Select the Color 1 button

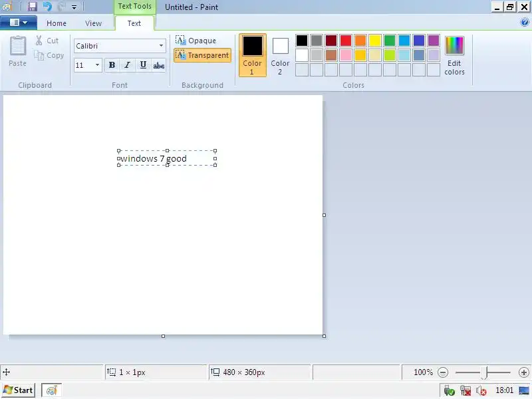(253, 55)
